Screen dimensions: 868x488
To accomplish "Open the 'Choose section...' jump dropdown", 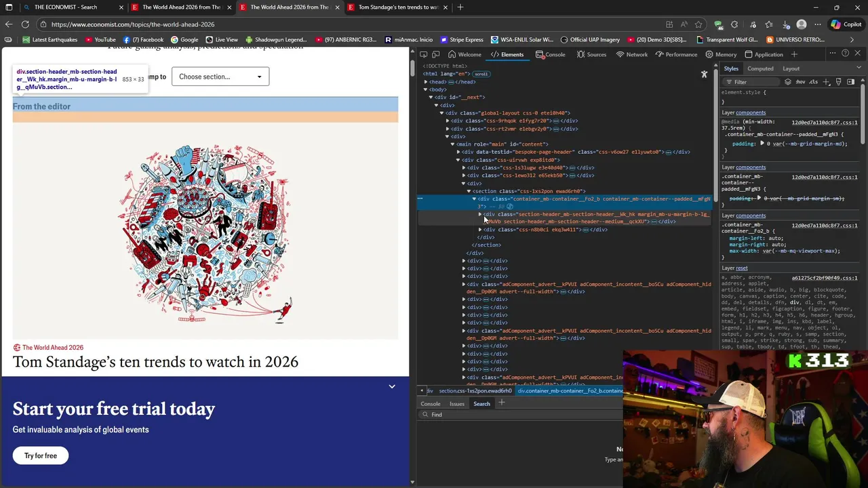I will tap(220, 77).
